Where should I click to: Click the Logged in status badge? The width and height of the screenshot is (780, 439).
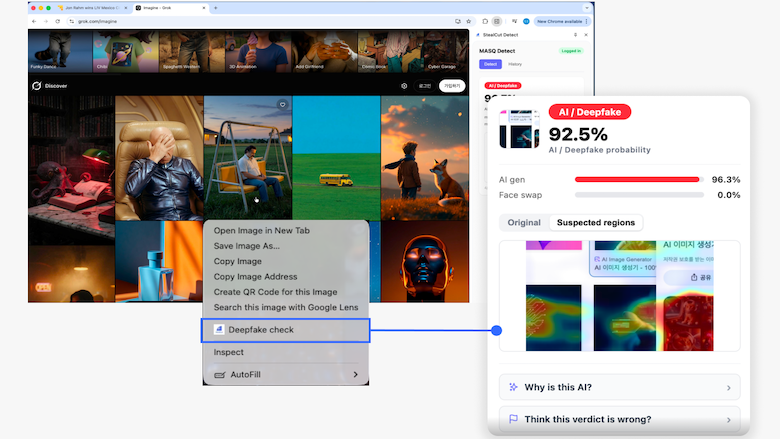[x=571, y=51]
